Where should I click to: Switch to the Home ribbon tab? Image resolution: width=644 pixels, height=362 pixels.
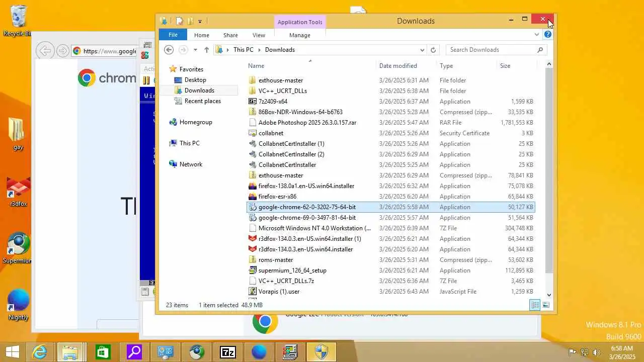(202, 35)
